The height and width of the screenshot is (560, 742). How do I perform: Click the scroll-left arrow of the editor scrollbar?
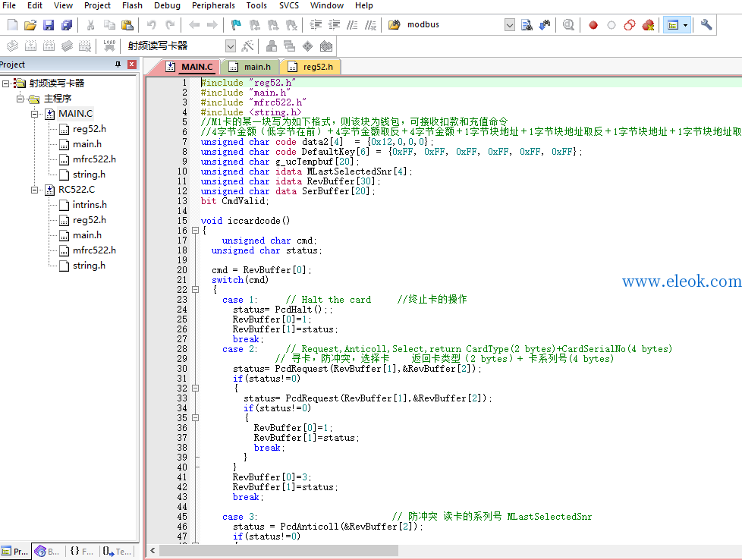152,551
